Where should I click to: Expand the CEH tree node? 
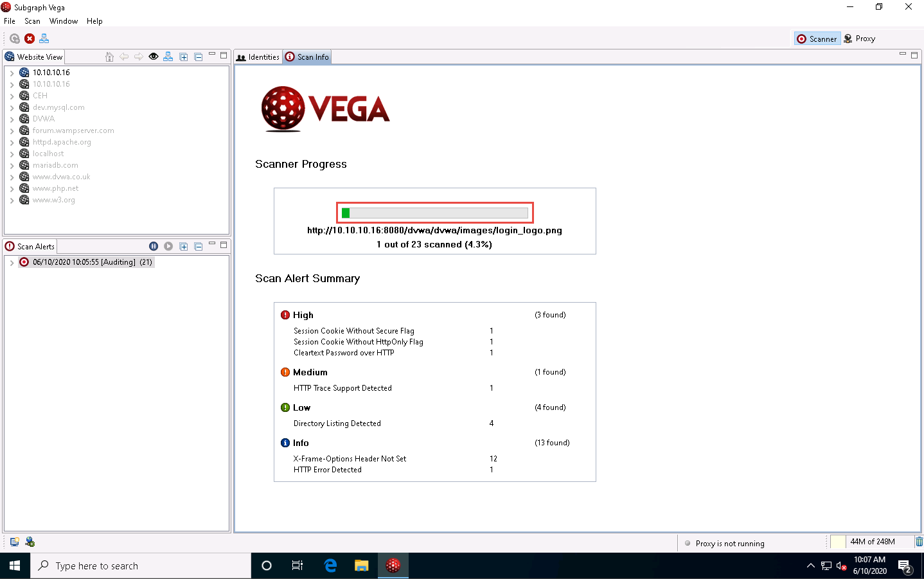pyautogui.click(x=12, y=96)
